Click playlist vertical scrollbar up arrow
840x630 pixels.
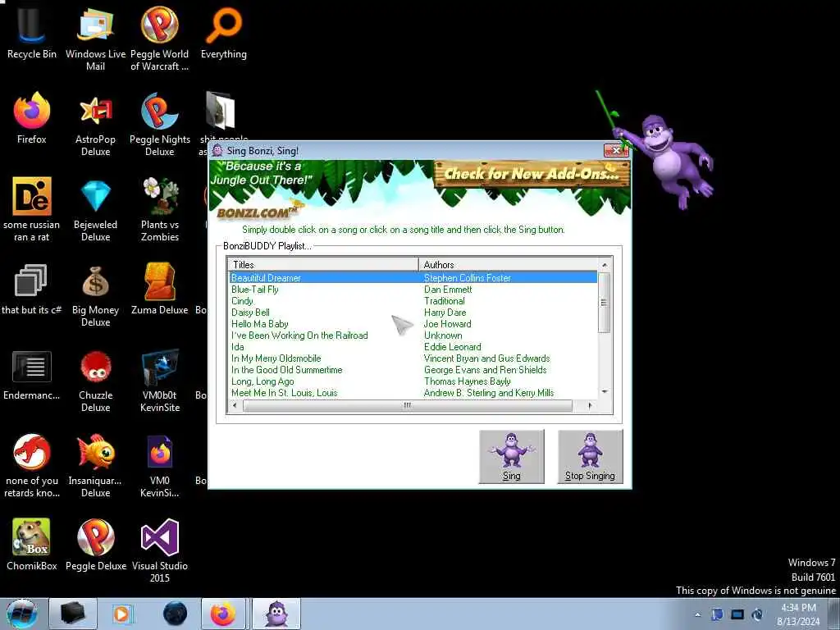[x=605, y=265]
